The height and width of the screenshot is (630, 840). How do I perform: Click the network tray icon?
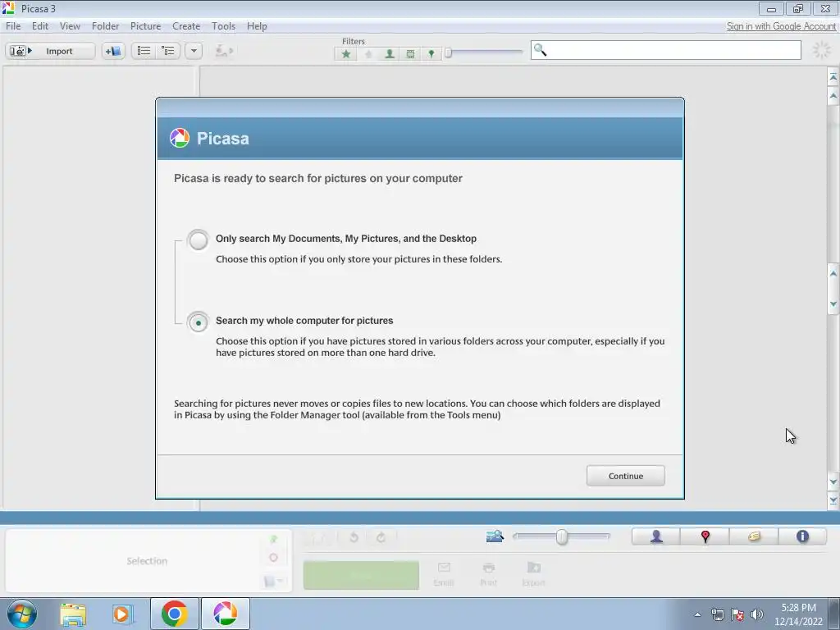717,614
